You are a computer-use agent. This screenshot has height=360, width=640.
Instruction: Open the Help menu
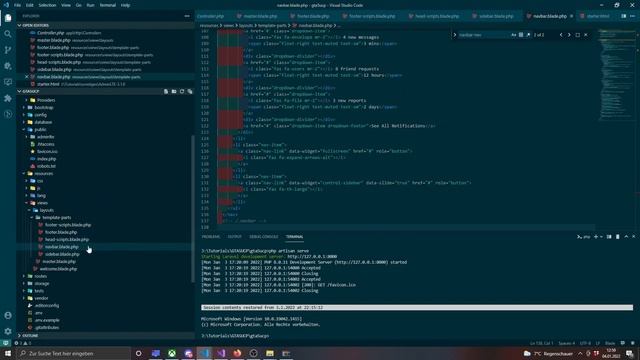click(125, 5)
